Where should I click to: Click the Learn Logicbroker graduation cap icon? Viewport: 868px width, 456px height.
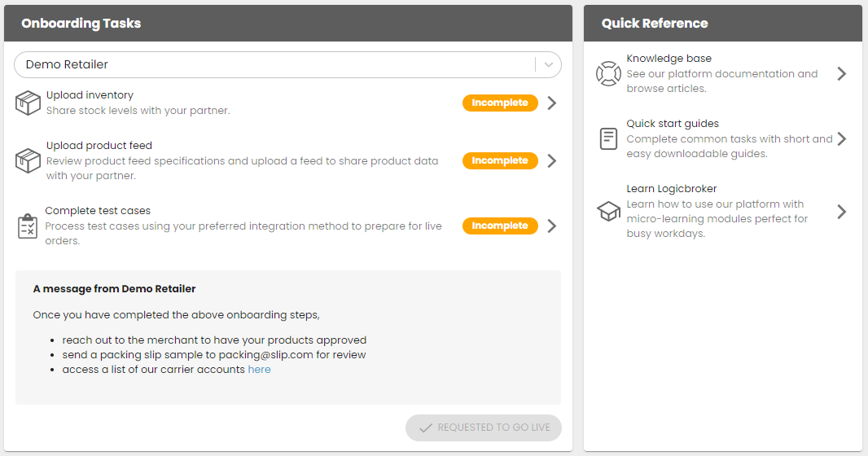[x=608, y=212]
